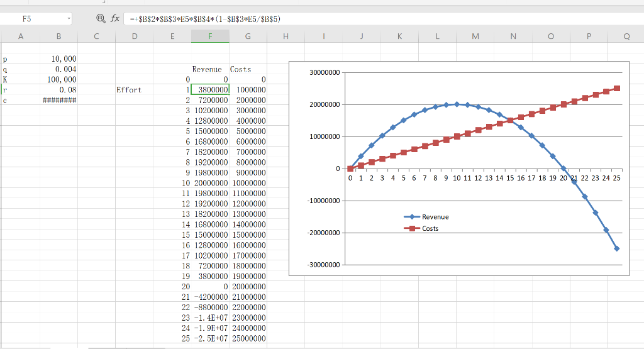Click the cell with value 100,000

pos(58,79)
